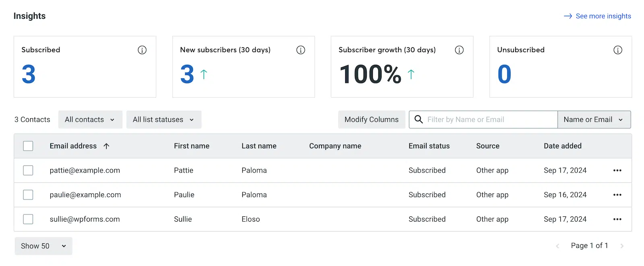Click the 3 Contacts count label

pos(32,120)
